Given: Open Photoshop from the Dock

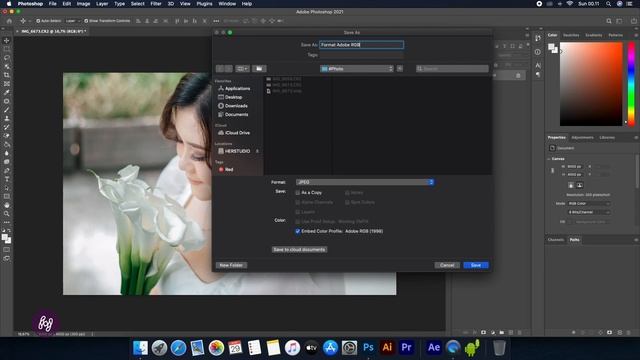Looking at the screenshot, I should click(x=368, y=348).
